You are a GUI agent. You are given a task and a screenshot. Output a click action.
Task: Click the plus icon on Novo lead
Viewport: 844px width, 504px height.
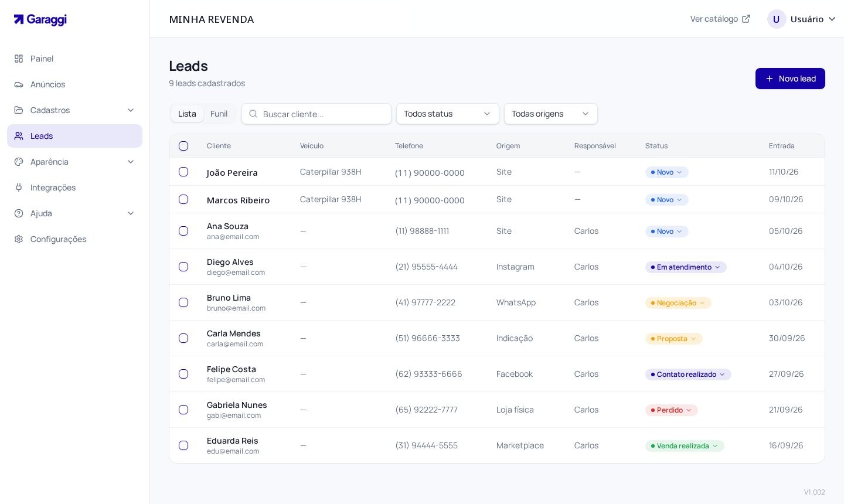770,79
